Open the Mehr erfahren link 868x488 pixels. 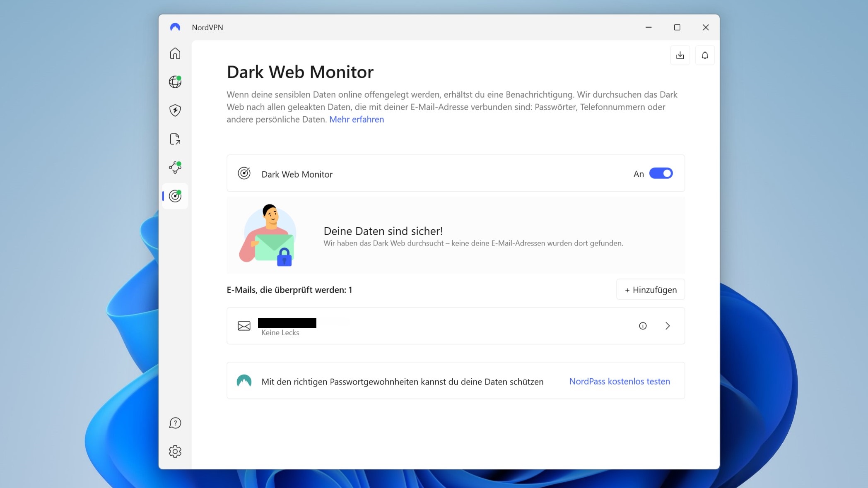(x=357, y=119)
